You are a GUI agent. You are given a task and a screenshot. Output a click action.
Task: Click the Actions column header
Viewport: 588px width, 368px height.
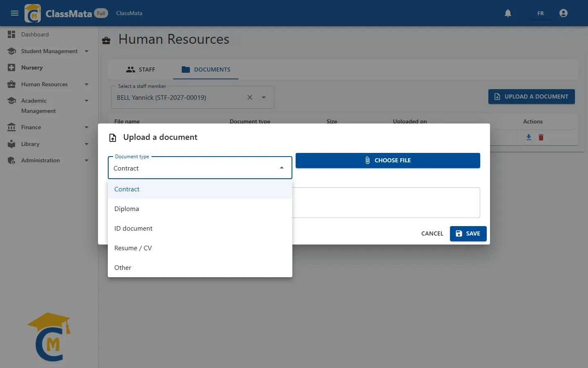click(533, 121)
